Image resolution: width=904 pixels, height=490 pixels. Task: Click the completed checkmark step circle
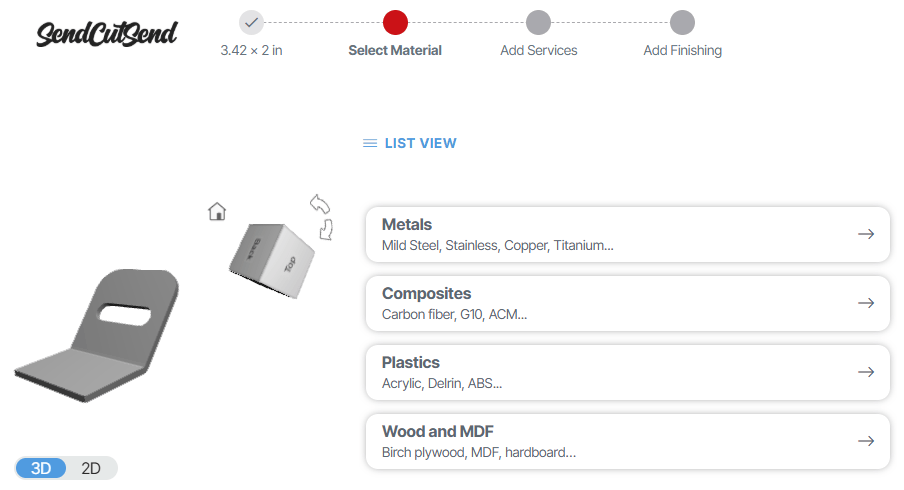point(251,22)
